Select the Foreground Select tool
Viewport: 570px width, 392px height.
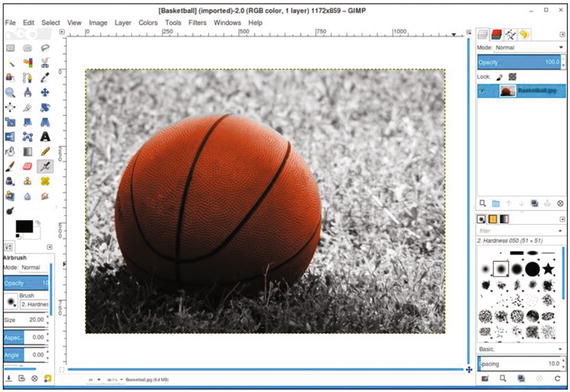[10, 77]
